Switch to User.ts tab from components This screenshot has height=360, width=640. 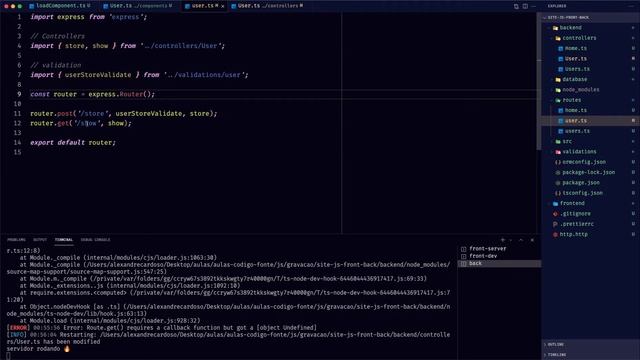(x=137, y=6)
